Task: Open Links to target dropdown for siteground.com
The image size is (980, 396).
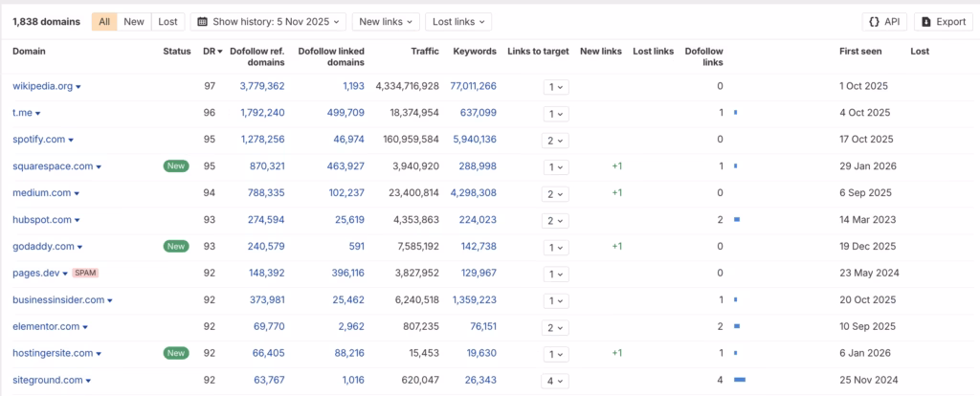Action: click(555, 381)
